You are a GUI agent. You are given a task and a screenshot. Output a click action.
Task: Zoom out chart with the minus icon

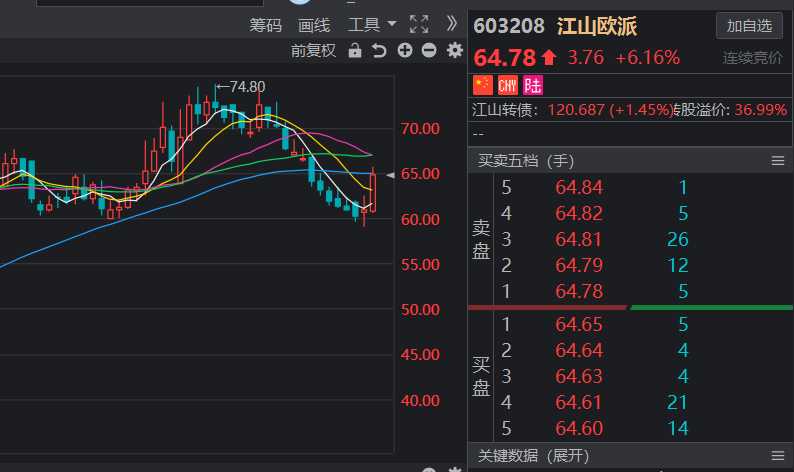pyautogui.click(x=429, y=50)
